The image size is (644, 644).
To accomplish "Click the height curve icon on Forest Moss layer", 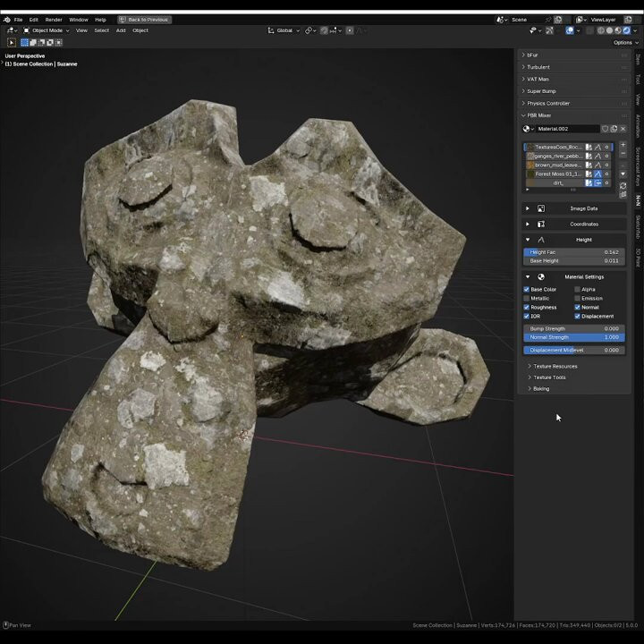I will point(597,174).
